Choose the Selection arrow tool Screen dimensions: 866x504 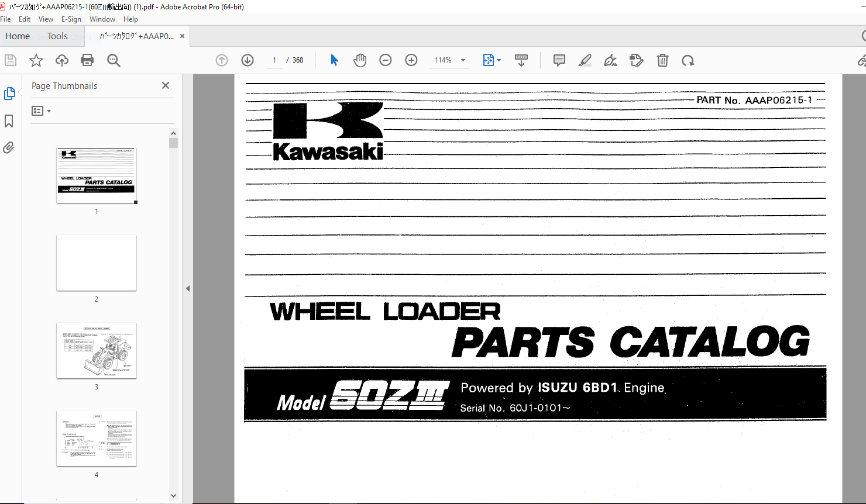[334, 60]
